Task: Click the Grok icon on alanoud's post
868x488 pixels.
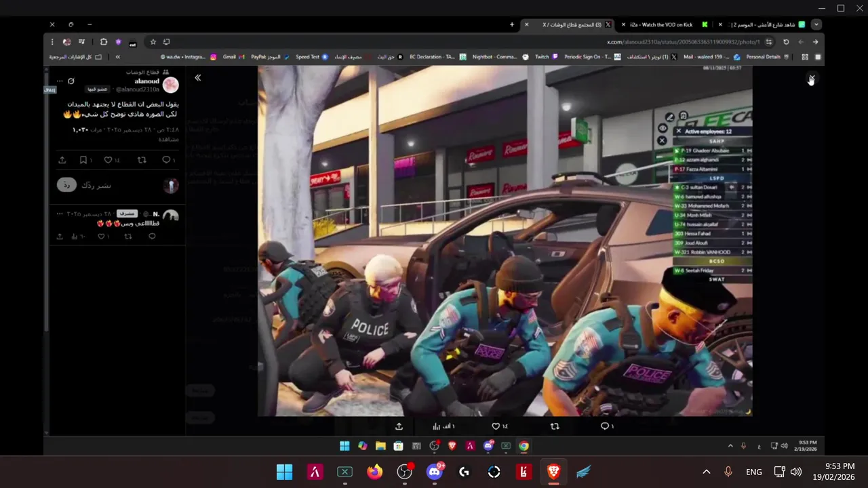Action: [71, 81]
